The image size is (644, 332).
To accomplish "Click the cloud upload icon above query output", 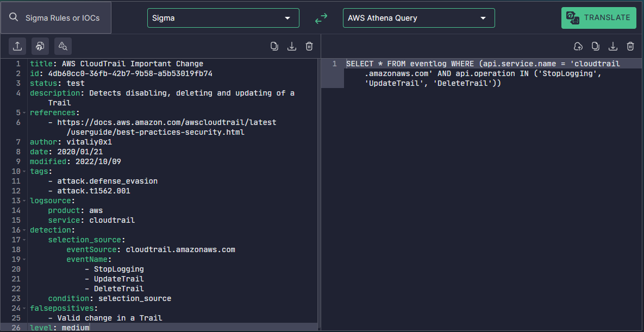I will pos(578,46).
